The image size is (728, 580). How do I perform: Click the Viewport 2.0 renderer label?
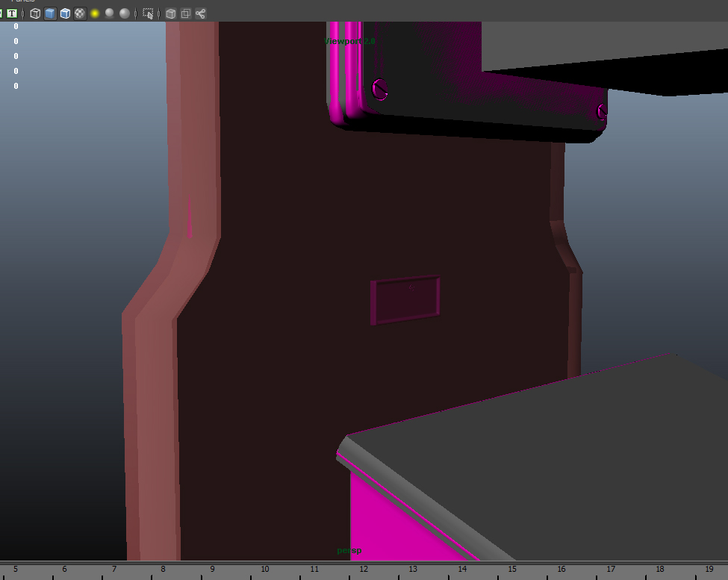(x=349, y=41)
